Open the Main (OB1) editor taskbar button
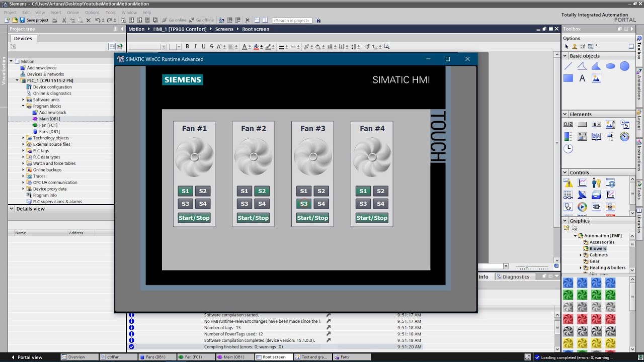The width and height of the screenshot is (644, 362). point(234,357)
